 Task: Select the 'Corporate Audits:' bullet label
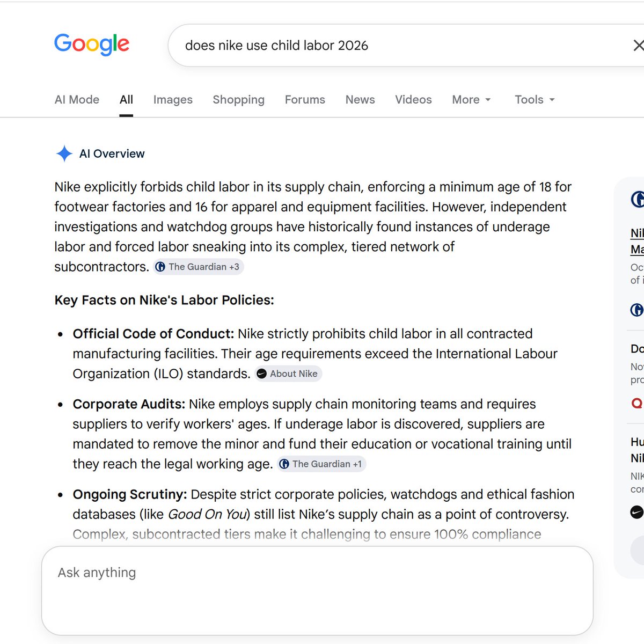[x=129, y=404]
